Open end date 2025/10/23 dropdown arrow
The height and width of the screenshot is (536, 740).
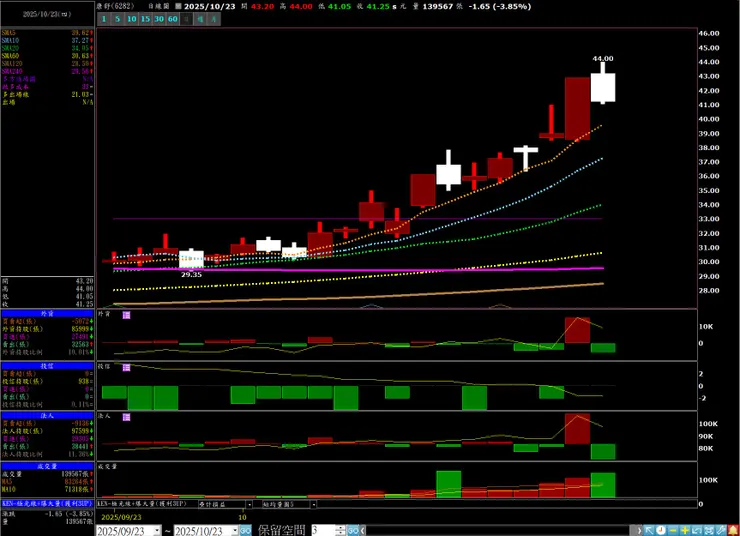(235, 531)
